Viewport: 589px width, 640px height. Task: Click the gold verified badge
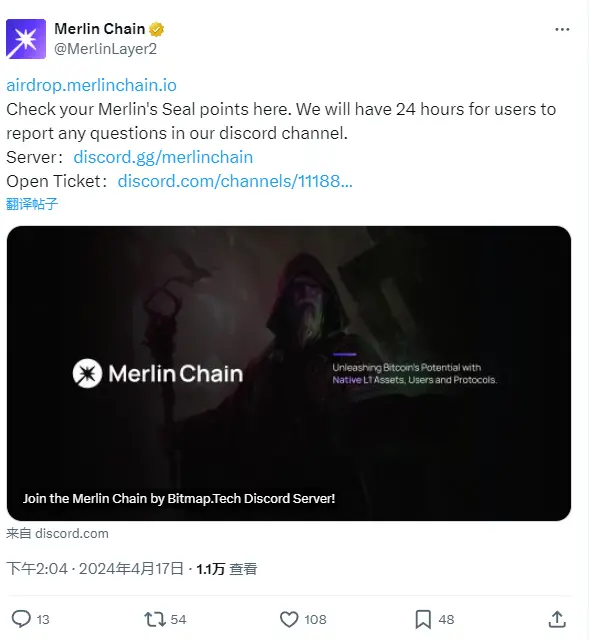click(x=156, y=29)
